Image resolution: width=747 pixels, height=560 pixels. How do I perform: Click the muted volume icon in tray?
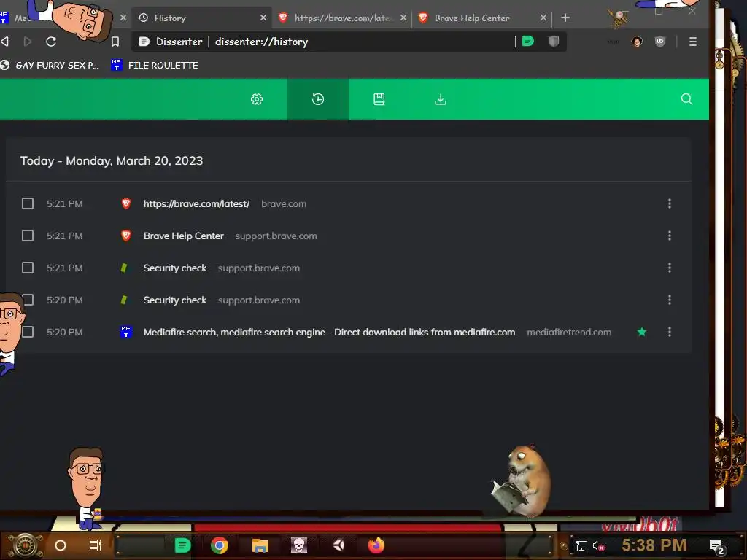tap(598, 545)
